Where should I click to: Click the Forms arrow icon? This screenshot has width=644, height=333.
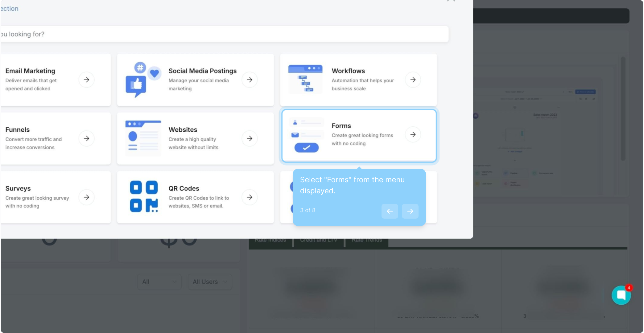pos(413,134)
